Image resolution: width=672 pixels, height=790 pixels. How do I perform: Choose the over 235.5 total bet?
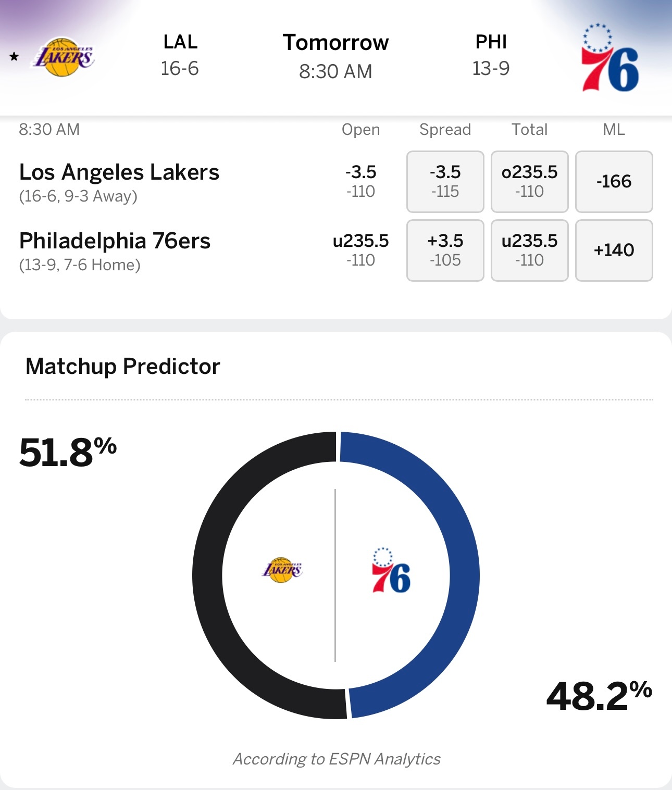529,181
